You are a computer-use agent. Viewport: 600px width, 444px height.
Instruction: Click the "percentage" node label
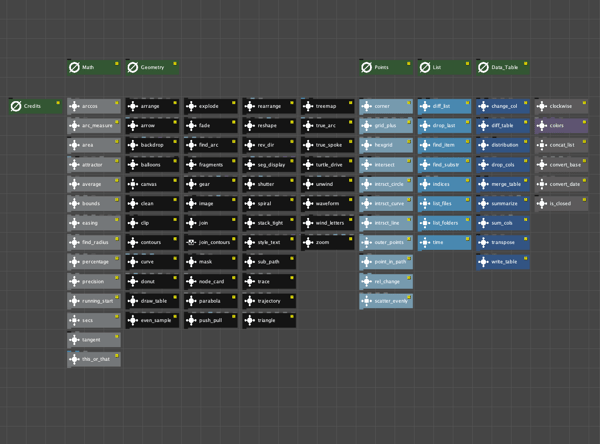[x=95, y=262]
